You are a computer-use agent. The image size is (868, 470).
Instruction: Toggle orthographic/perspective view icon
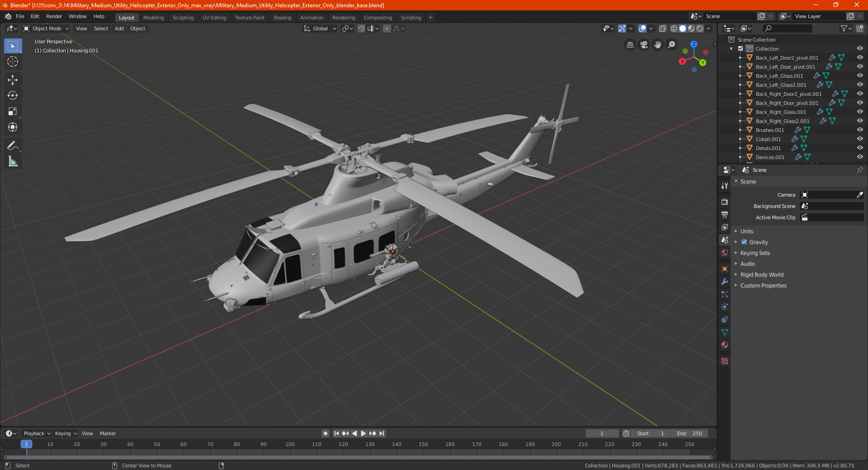click(630, 45)
